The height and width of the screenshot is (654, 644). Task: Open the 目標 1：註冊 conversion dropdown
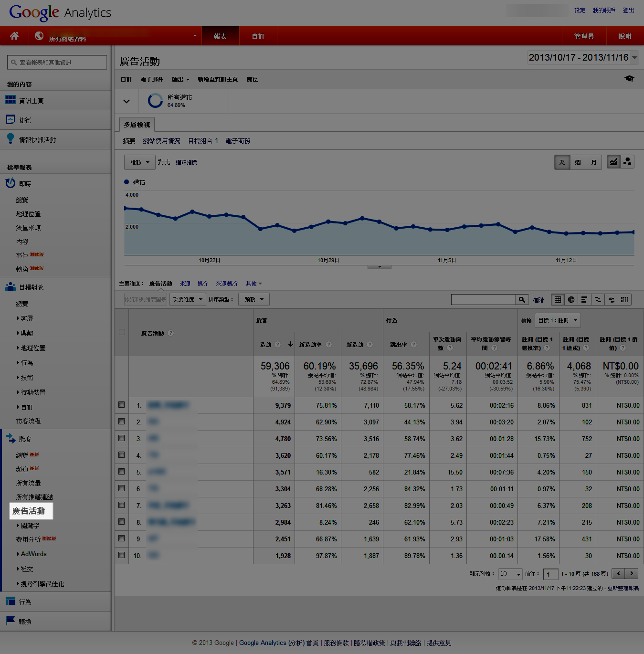point(558,320)
